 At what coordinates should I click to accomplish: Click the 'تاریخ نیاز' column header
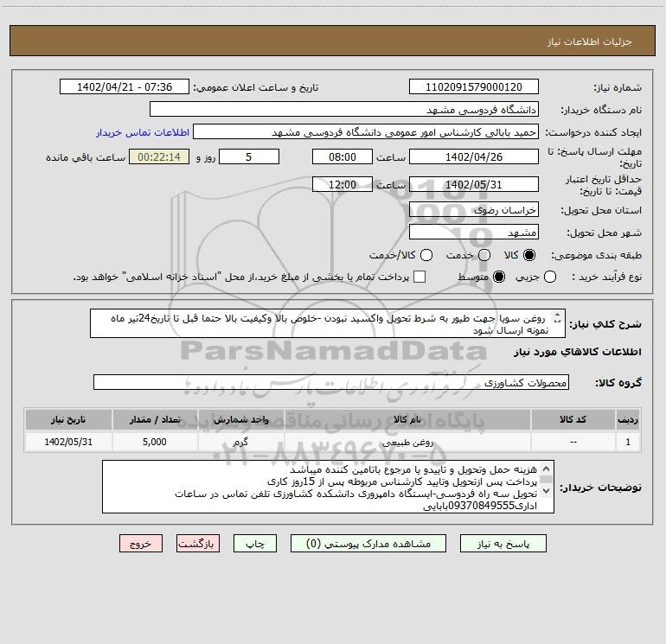68,419
